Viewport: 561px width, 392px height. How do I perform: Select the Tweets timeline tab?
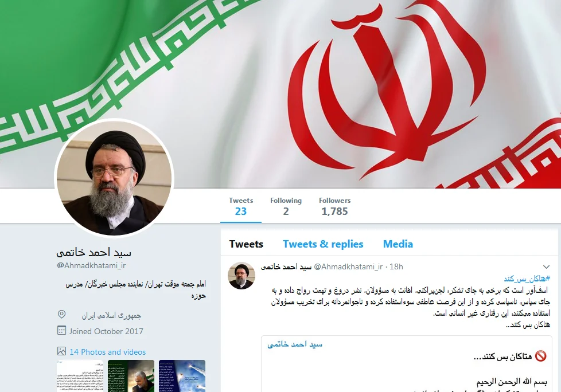[246, 244]
